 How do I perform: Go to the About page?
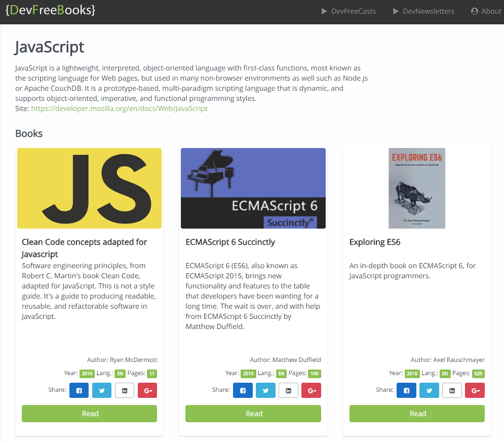(x=486, y=11)
